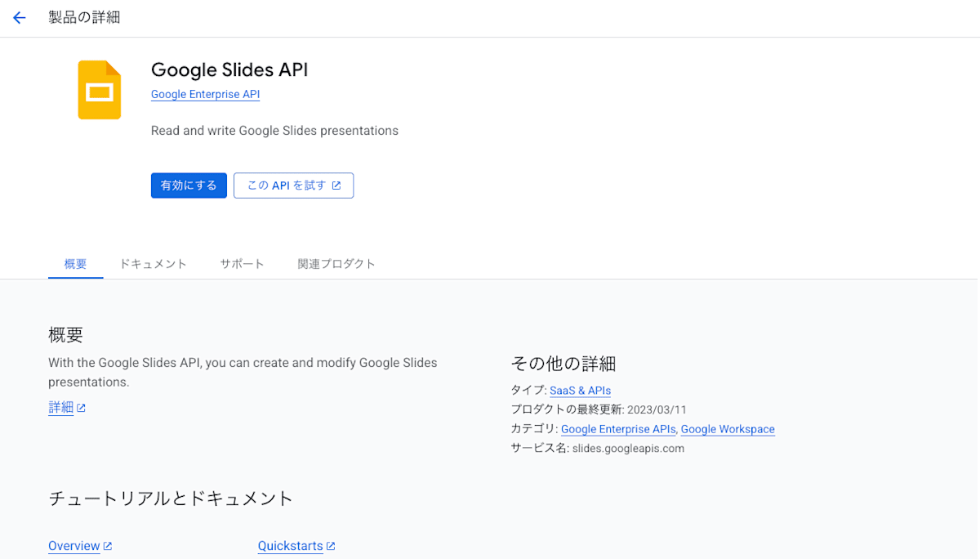The height and width of the screenshot is (559, 980).
Task: Go to the 関連プロダクト tab
Action: (336, 264)
